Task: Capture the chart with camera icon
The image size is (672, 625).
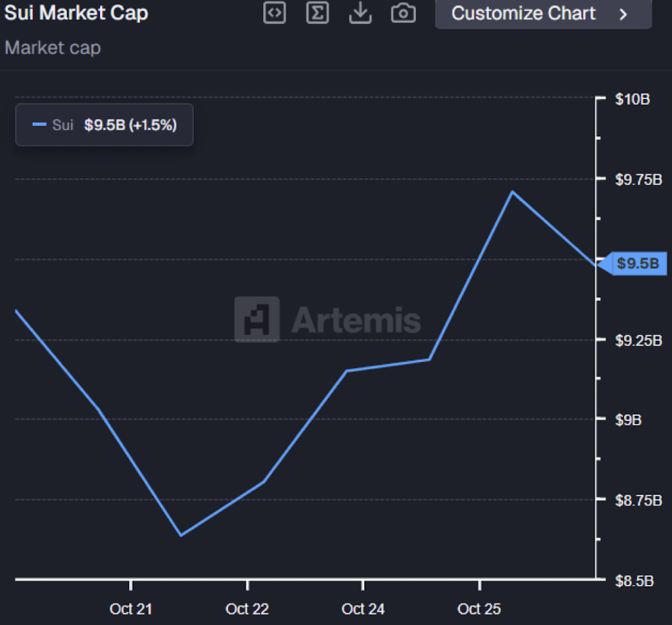Action: [403, 13]
